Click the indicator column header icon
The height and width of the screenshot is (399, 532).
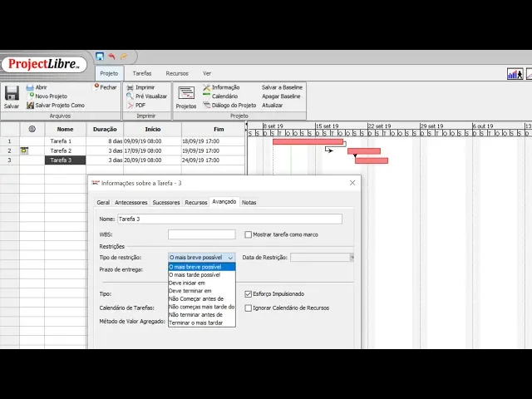32,129
